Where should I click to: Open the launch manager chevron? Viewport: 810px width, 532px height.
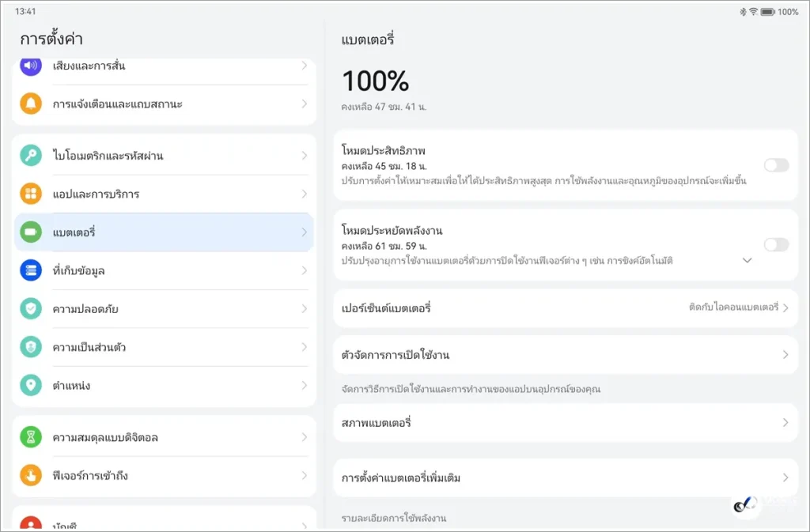[x=785, y=355]
